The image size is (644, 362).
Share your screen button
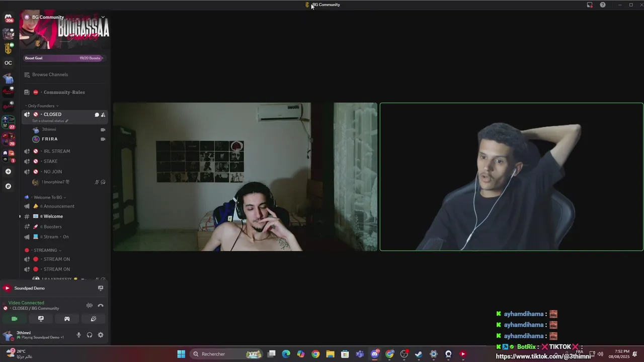41,319
